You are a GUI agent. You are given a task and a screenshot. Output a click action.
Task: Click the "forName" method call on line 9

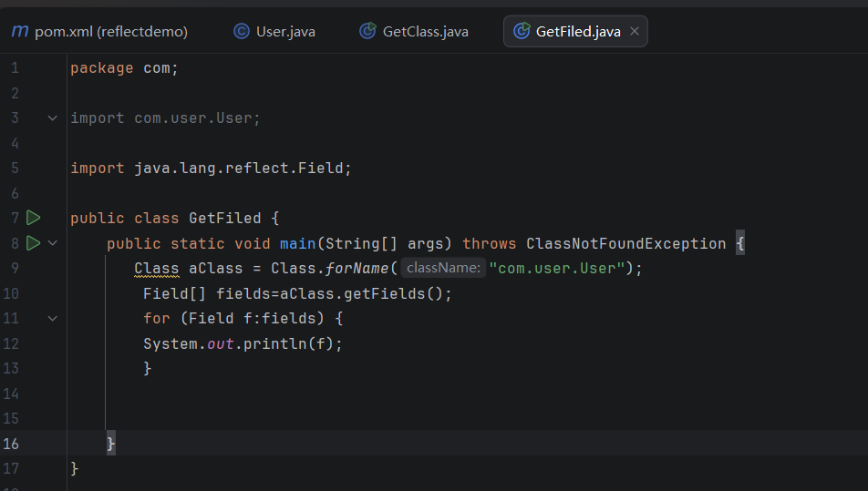pos(356,268)
